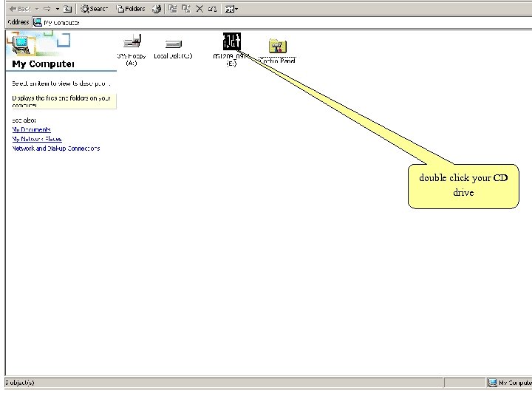
Task: Click the object(s) count in status bar
Action: [x=20, y=383]
